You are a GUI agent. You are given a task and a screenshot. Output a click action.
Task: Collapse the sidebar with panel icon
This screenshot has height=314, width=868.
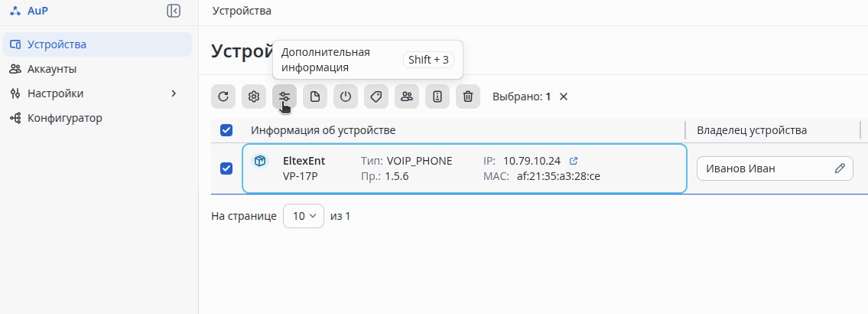pyautogui.click(x=174, y=11)
